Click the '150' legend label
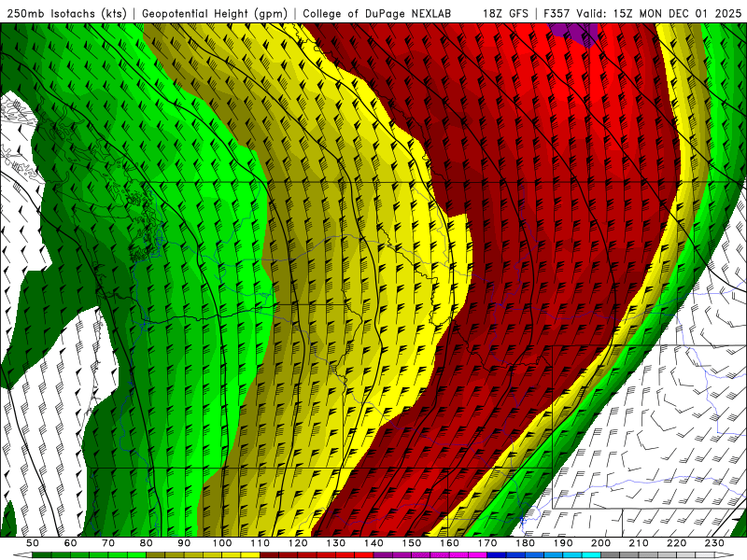The width and height of the screenshot is (747, 560). tap(412, 543)
